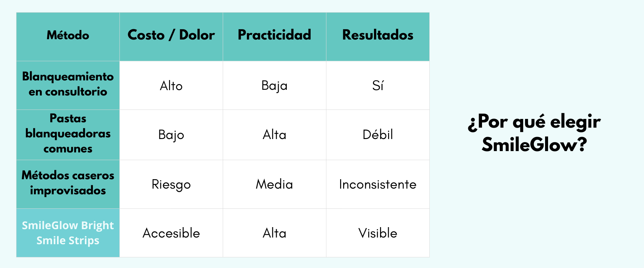Click the Blanqueamiento en consultorio row label
The height and width of the screenshot is (268, 644).
point(68,84)
